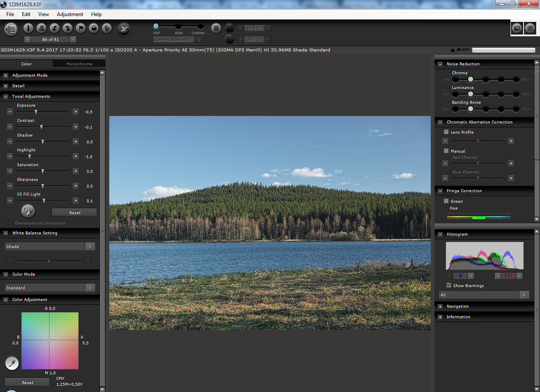Tick the Green fringe correction checkbox
Screen dimensions: 540x392
tap(446, 201)
